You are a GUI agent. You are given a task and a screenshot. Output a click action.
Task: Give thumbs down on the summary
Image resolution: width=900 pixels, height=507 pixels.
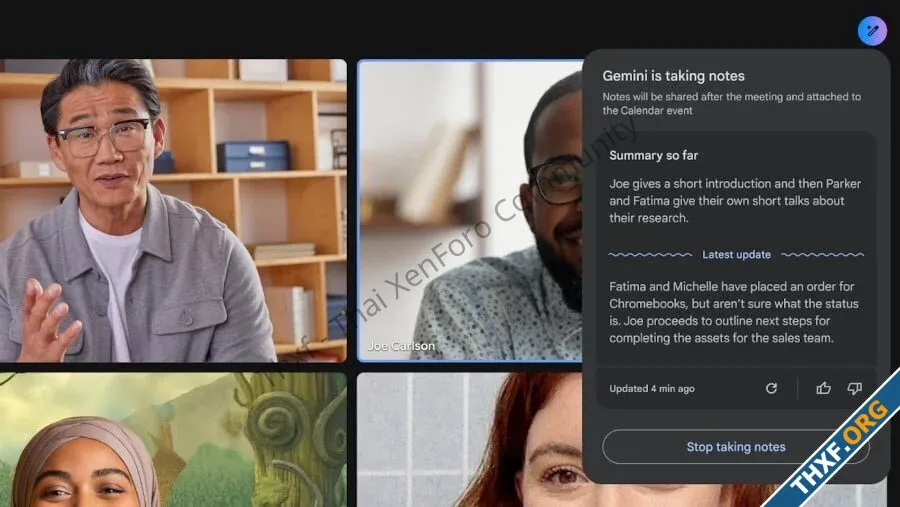tap(855, 389)
